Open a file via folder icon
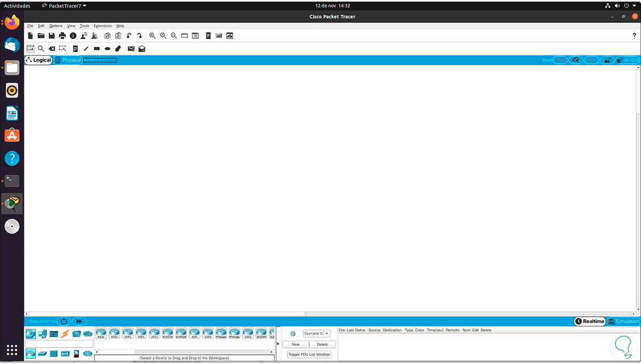This screenshot has height=364, width=641. point(41,36)
